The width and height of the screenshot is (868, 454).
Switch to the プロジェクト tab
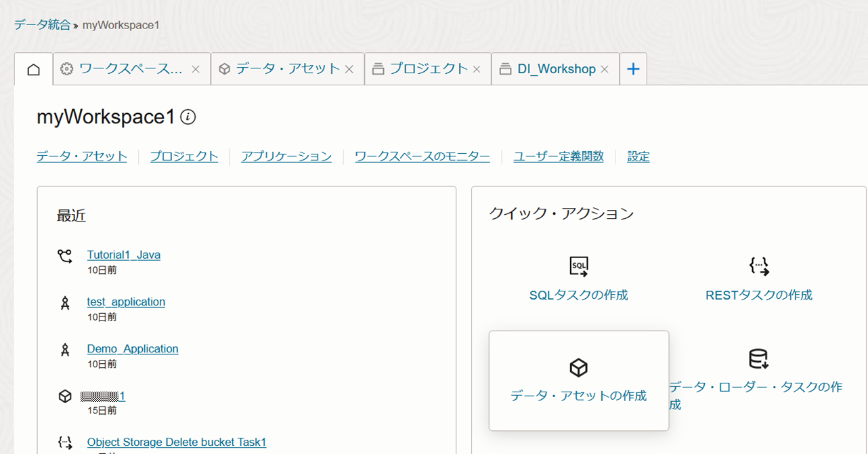[x=428, y=69]
